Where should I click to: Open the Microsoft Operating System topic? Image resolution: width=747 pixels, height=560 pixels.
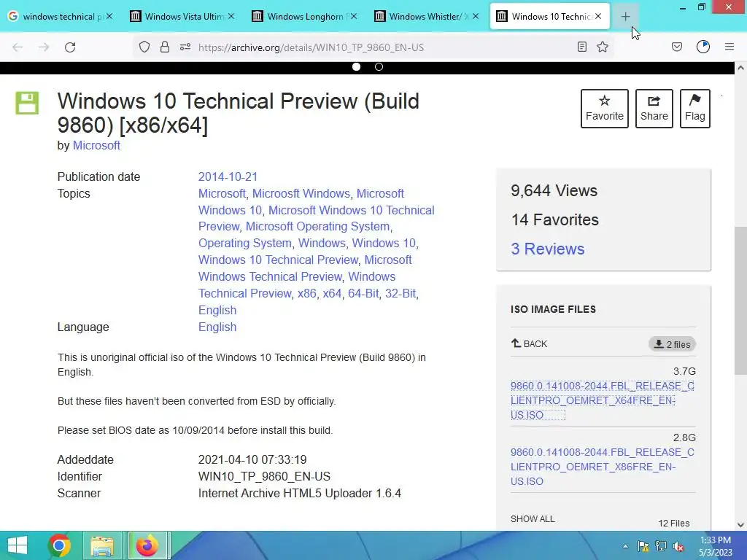pos(318,226)
